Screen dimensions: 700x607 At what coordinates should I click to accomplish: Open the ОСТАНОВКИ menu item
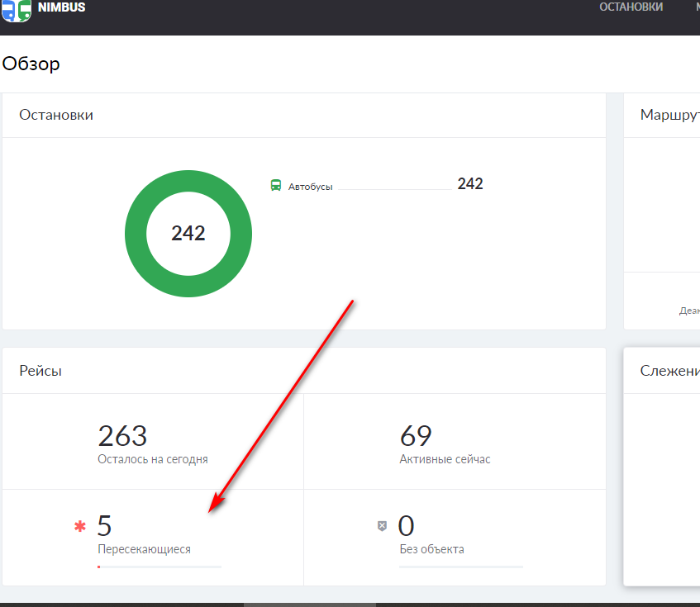631,7
